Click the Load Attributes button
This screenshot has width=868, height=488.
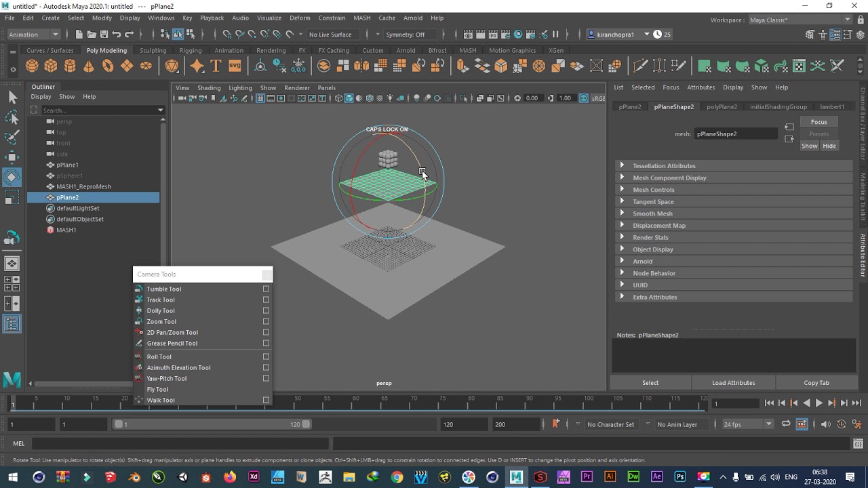(x=733, y=382)
